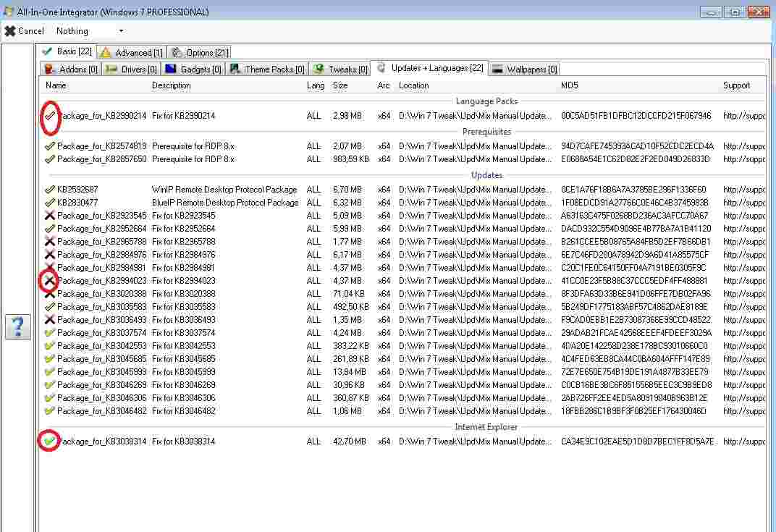
Task: Click the status icon for Package_for_KB2990214
Action: (49, 116)
